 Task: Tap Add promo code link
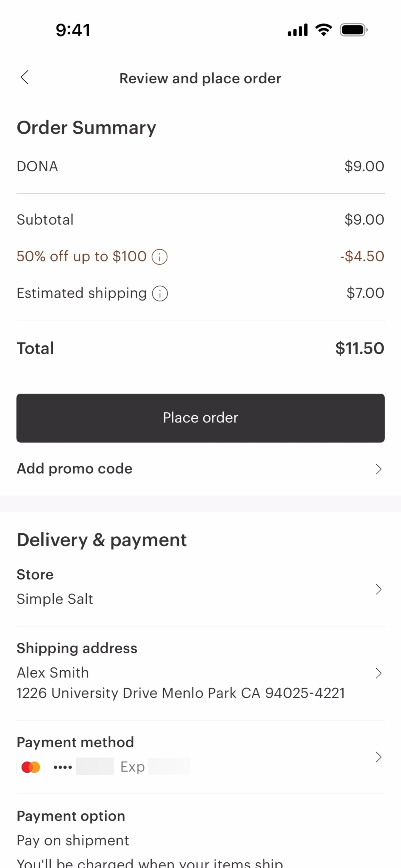click(x=75, y=469)
